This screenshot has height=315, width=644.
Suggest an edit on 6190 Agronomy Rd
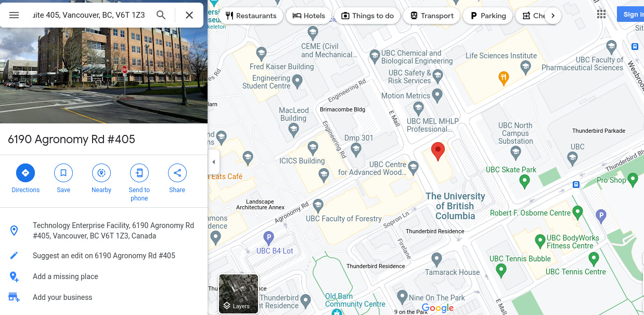pos(104,256)
